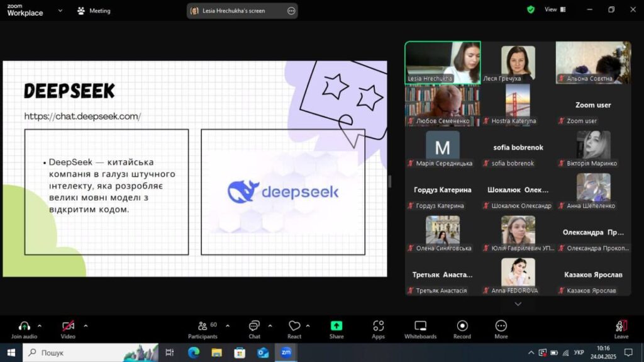
Task: Click the Lesia Hrechukha's screen label
Action: coord(233,11)
